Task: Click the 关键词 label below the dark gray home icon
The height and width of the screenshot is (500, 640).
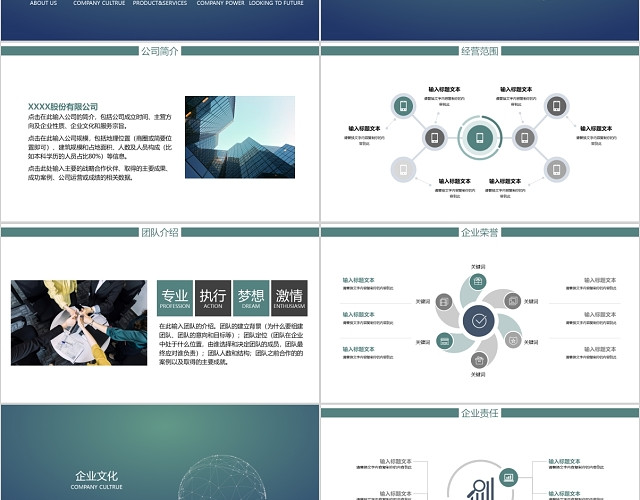Action: [478, 374]
